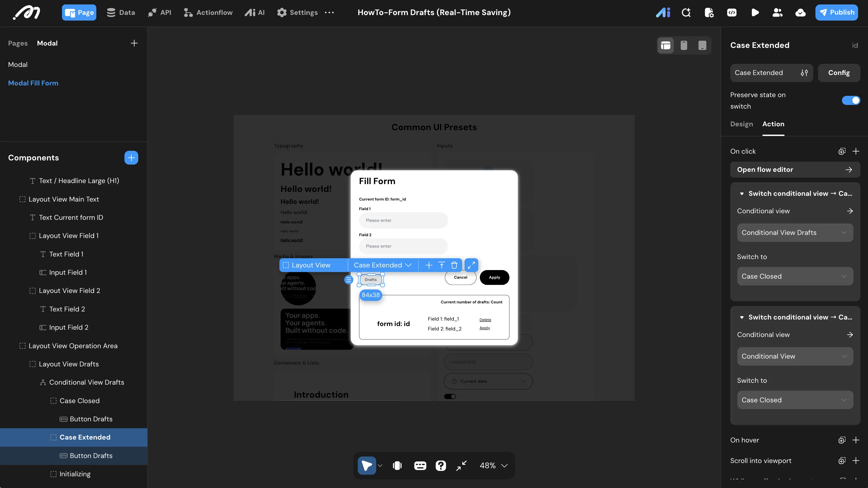The height and width of the screenshot is (488, 868).
Task: Switch canvas to desktop layout view
Action: [665, 45]
